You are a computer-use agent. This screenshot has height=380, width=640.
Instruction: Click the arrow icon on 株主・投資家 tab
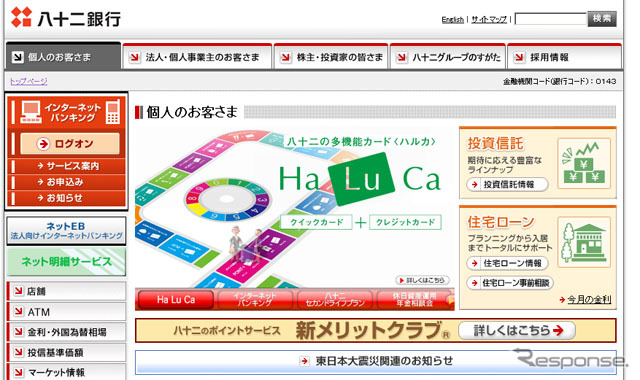tap(286, 58)
